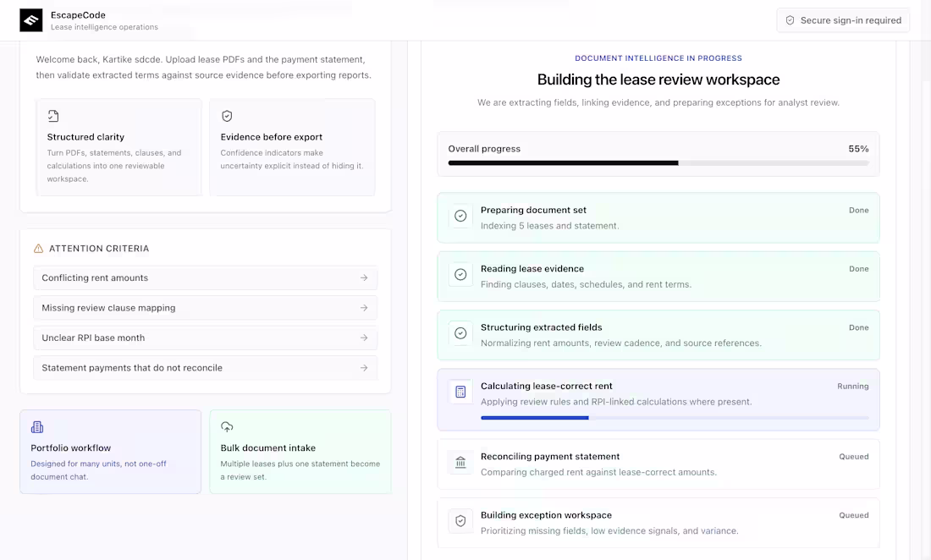Click the Reading lease evidence checkmark icon
Image resolution: width=931 pixels, height=560 pixels.
click(460, 275)
